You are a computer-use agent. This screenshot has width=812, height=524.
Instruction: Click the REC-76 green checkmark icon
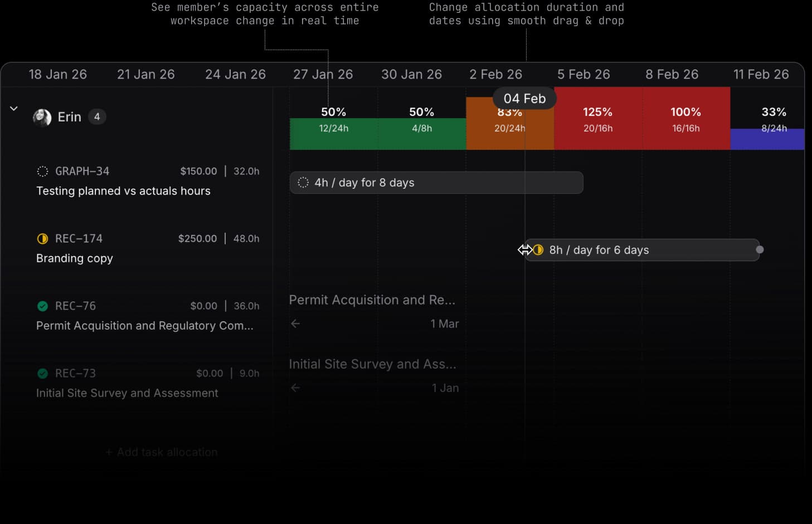(42, 306)
